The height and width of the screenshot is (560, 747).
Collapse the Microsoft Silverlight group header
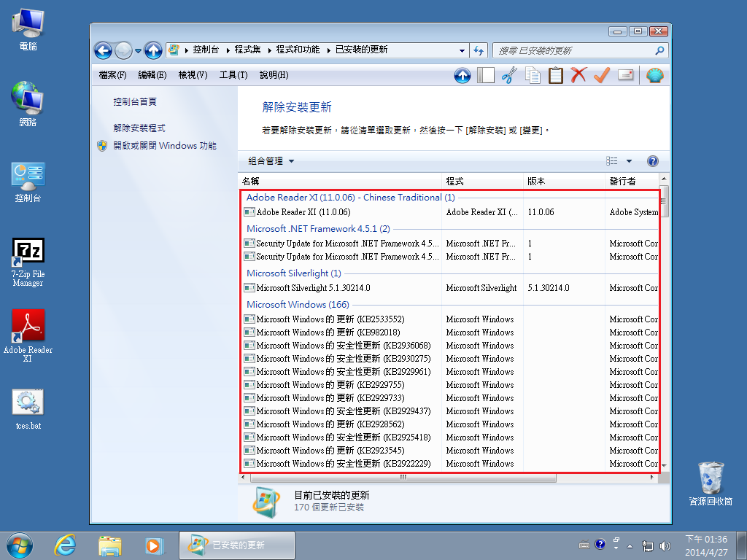click(x=294, y=273)
